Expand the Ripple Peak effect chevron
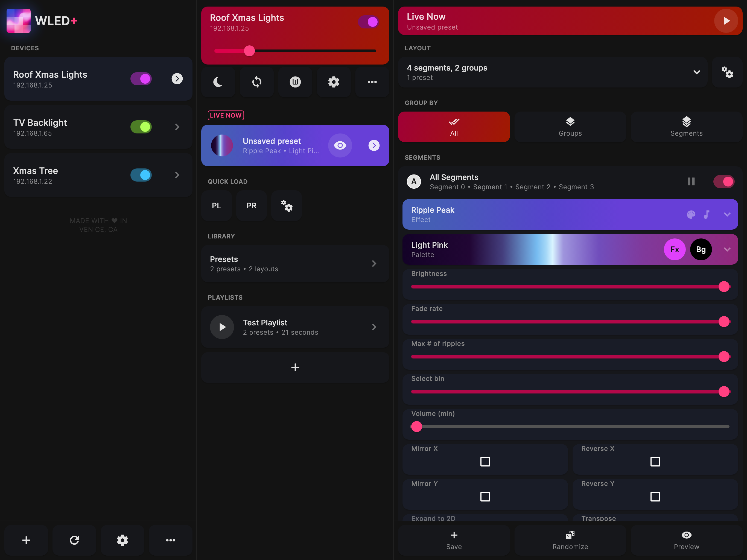This screenshot has height=560, width=747. [727, 214]
